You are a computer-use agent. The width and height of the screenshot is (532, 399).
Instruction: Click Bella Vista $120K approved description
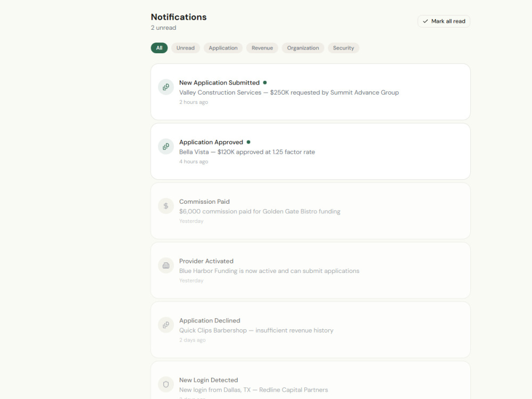(x=247, y=152)
